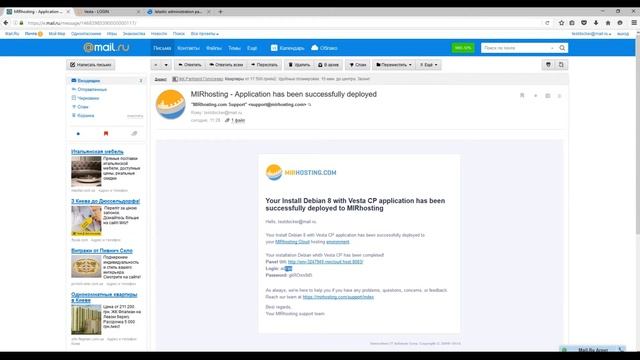
Task: Expand sender details arrow after support address
Action: click(x=310, y=105)
